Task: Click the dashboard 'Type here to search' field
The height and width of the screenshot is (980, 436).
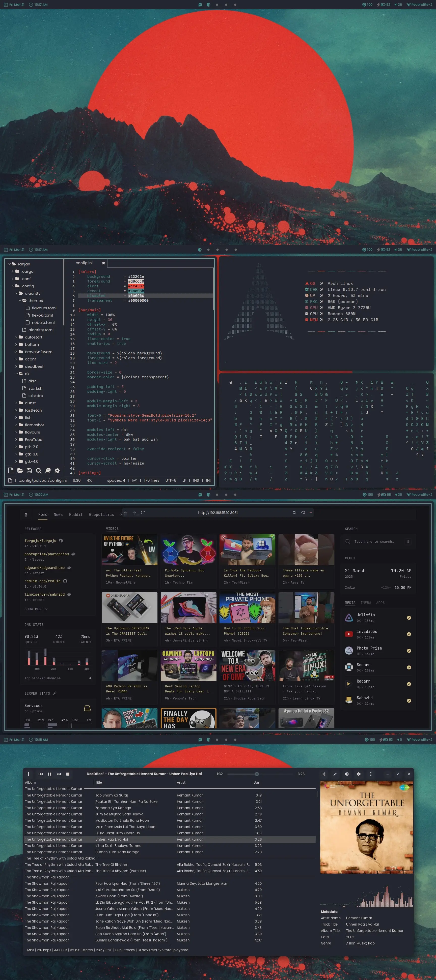Action: coord(378,541)
